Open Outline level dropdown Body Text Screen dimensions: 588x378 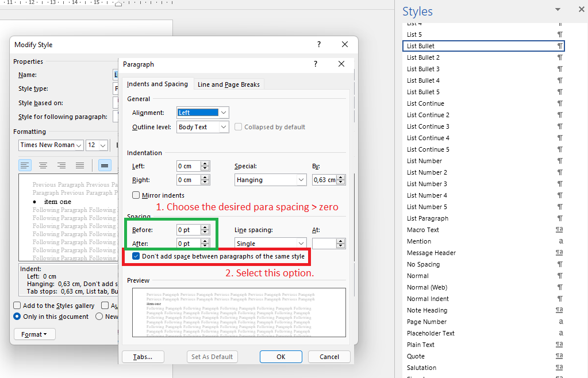coord(224,127)
